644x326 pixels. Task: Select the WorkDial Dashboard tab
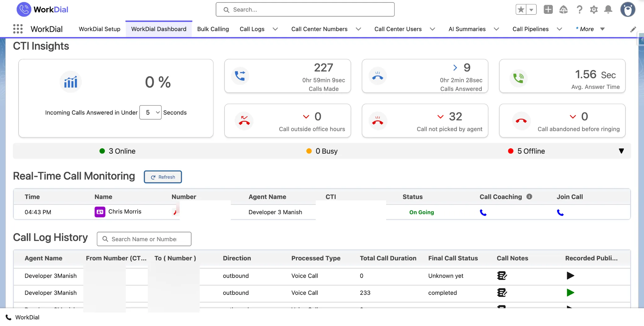159,29
